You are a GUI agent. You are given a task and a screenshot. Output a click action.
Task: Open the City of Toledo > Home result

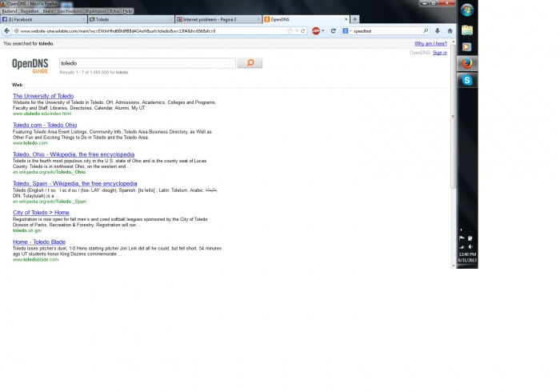(x=41, y=213)
